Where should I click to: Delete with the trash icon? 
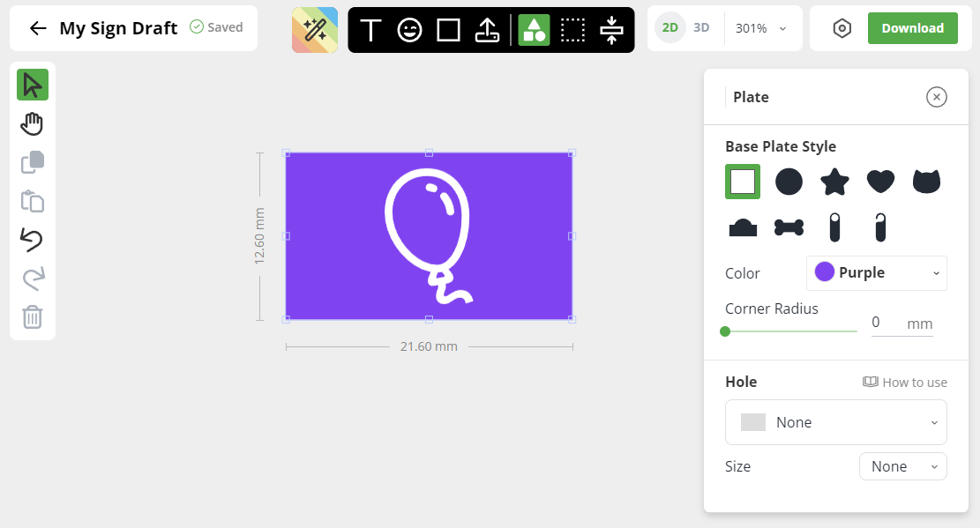click(x=33, y=317)
